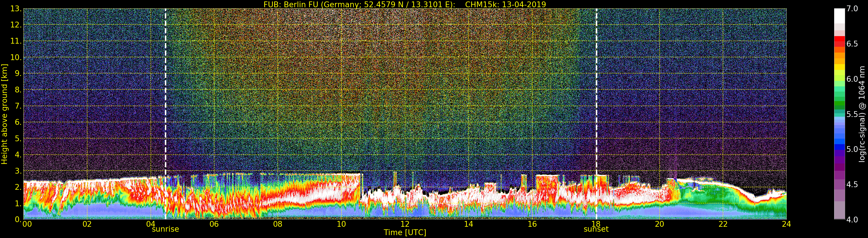The width and height of the screenshot is (868, 238).
Task: Click the 4.0 colorbar tick label
Action: point(852,220)
